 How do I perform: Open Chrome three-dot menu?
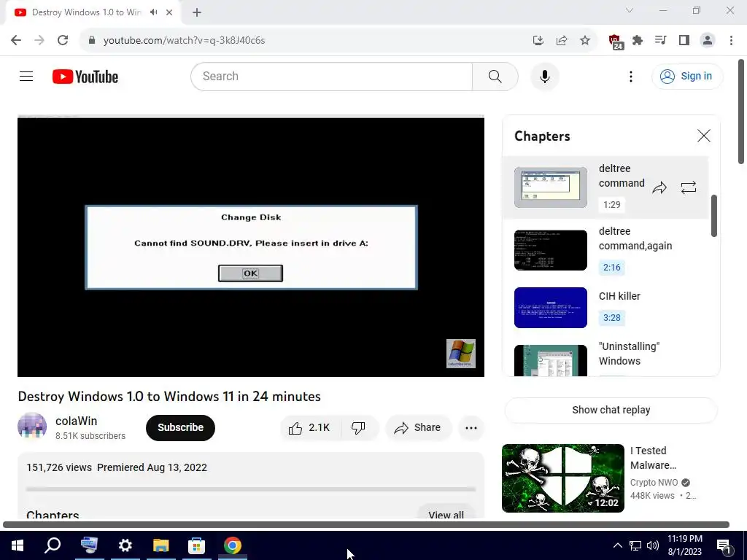tap(731, 41)
